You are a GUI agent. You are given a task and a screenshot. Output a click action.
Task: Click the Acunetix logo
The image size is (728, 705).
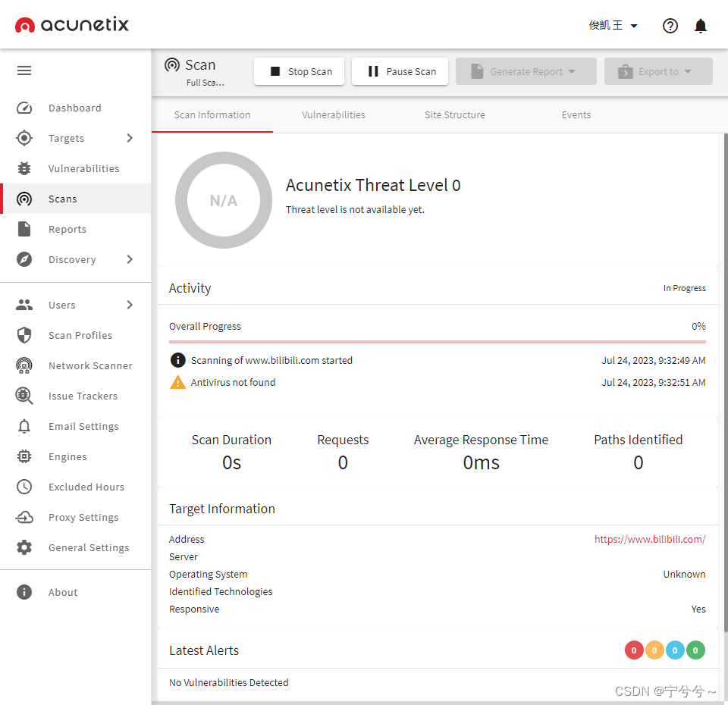(71, 24)
